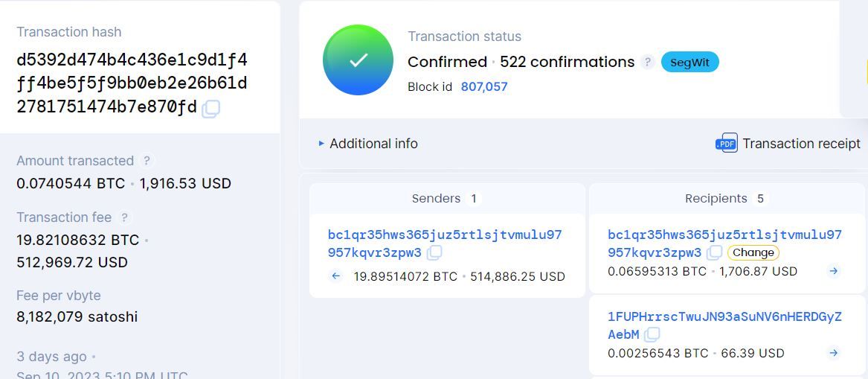Show help for Transaction fee
Image resolution: width=868 pixels, height=379 pixels.
tap(125, 217)
